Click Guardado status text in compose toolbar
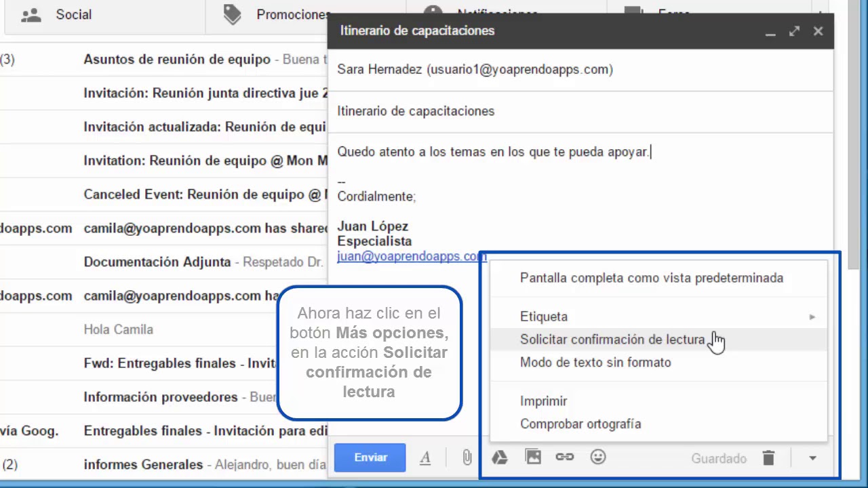This screenshot has height=488, width=868. click(719, 459)
